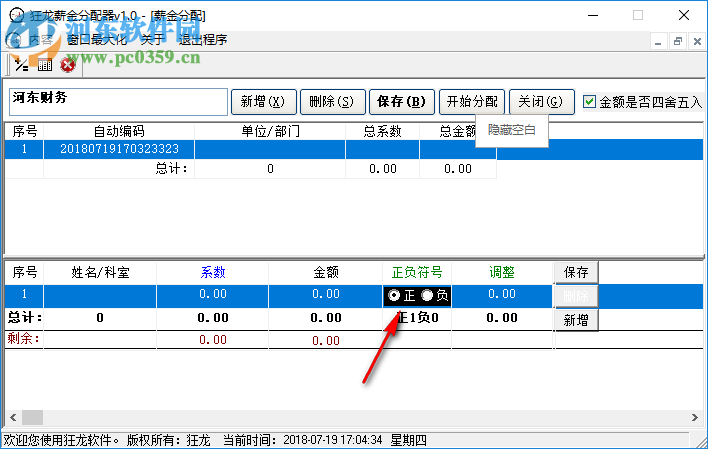This screenshot has height=449, width=708.
Task: Select code cell 20180719170323323
Action: click(119, 149)
